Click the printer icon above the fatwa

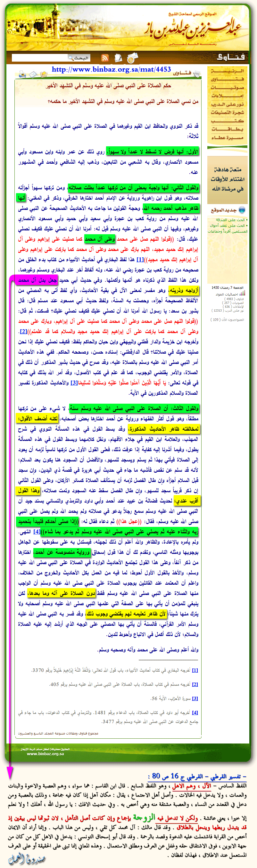(22, 74)
